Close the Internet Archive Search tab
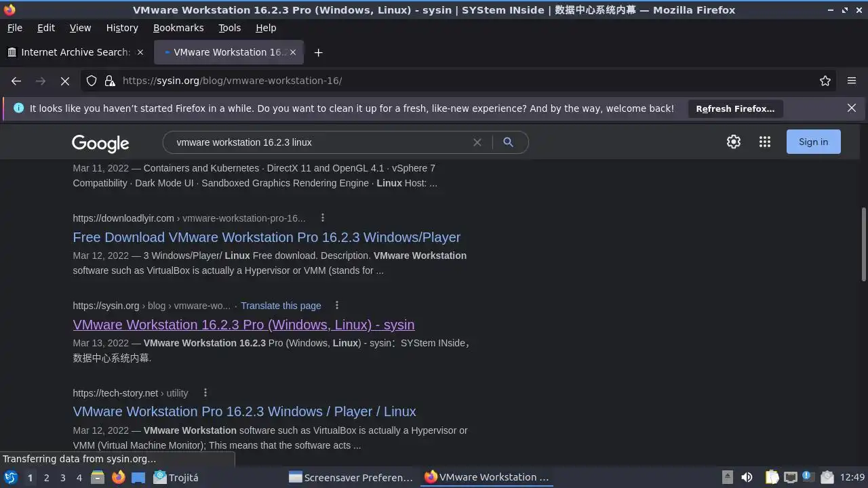 point(140,52)
